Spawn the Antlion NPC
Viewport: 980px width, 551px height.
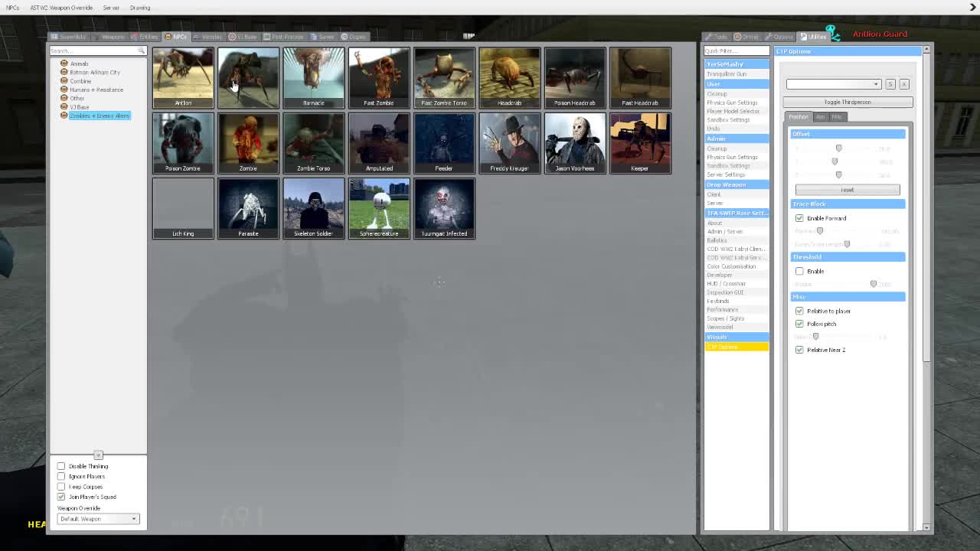coord(183,77)
